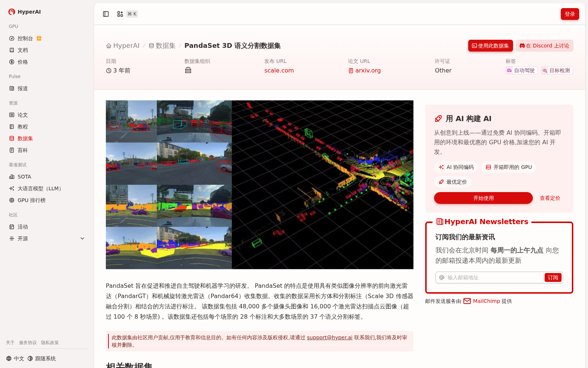The height and width of the screenshot is (368, 588).
Task: Click the rocket icon by 用 AI 构建 AI
Action: (x=438, y=118)
